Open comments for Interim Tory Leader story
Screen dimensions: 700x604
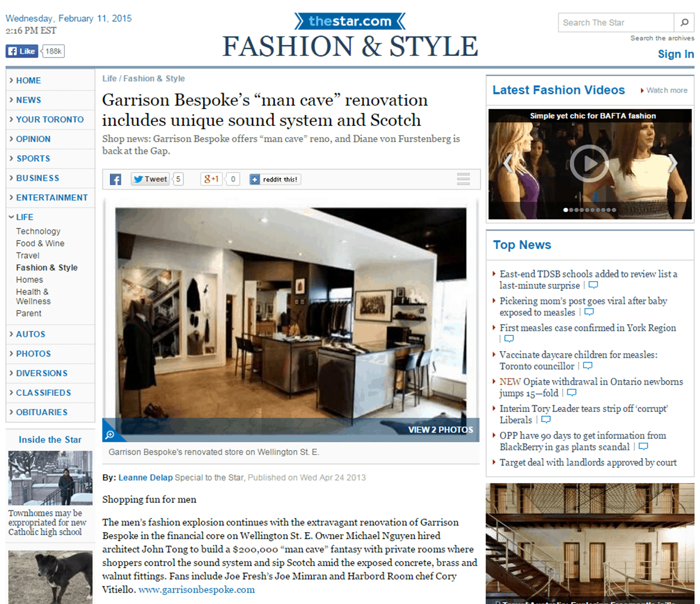(x=545, y=420)
